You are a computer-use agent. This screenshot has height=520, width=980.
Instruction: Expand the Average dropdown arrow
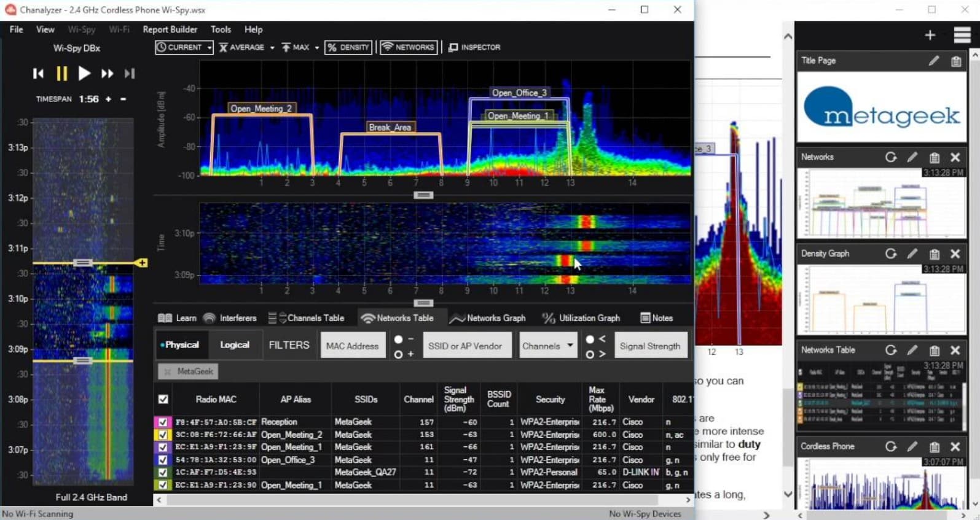pos(272,47)
